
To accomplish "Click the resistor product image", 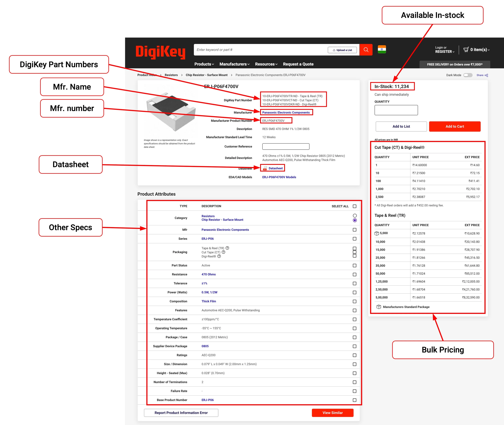I will (x=171, y=112).
